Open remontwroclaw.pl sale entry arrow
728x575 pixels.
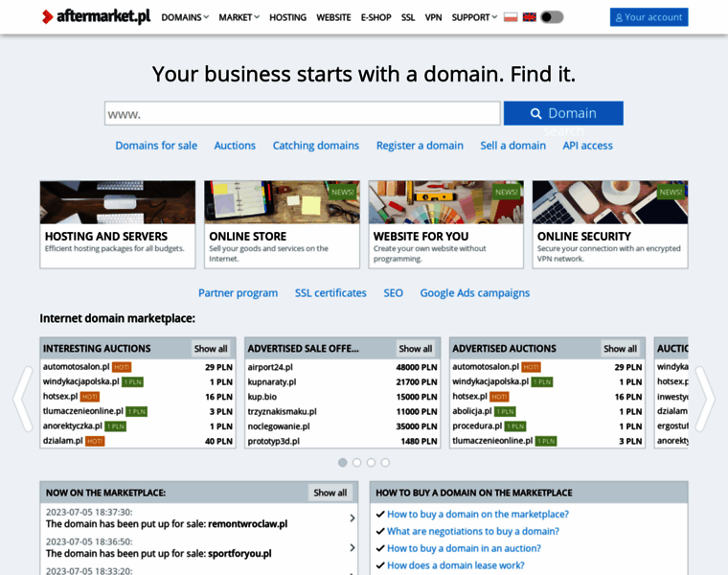pos(353,518)
